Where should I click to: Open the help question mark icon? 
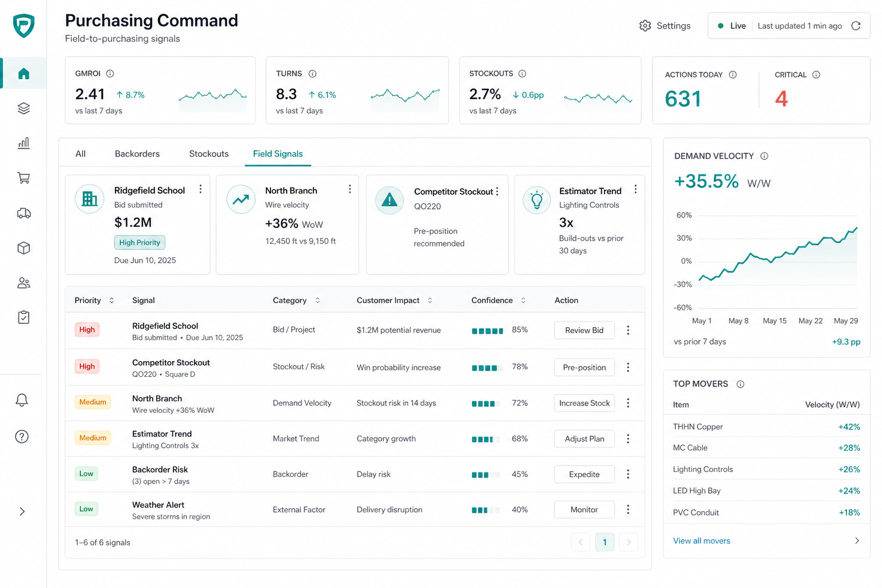[x=22, y=436]
